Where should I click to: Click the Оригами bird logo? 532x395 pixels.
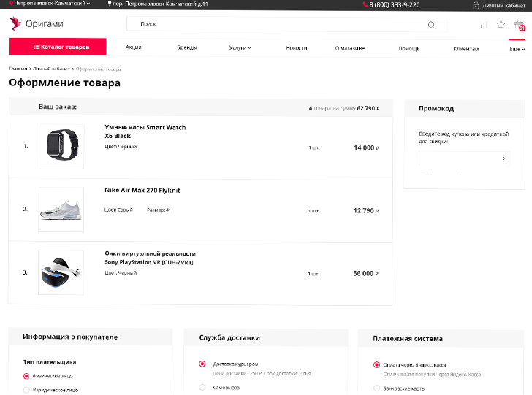point(15,23)
